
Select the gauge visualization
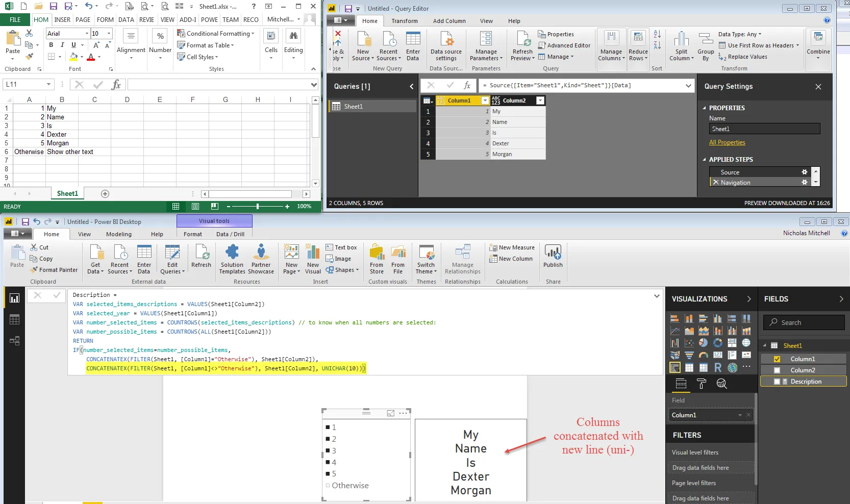(703, 355)
